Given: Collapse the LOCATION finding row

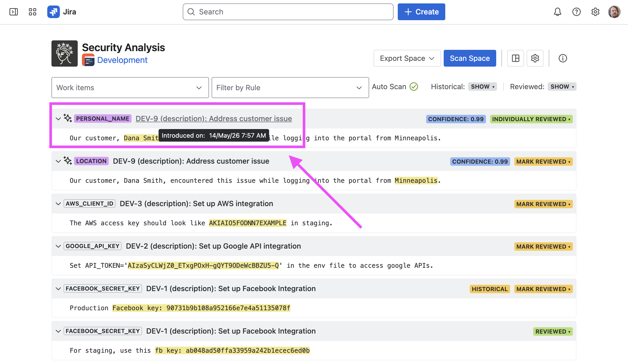Looking at the screenshot, I should pos(58,161).
